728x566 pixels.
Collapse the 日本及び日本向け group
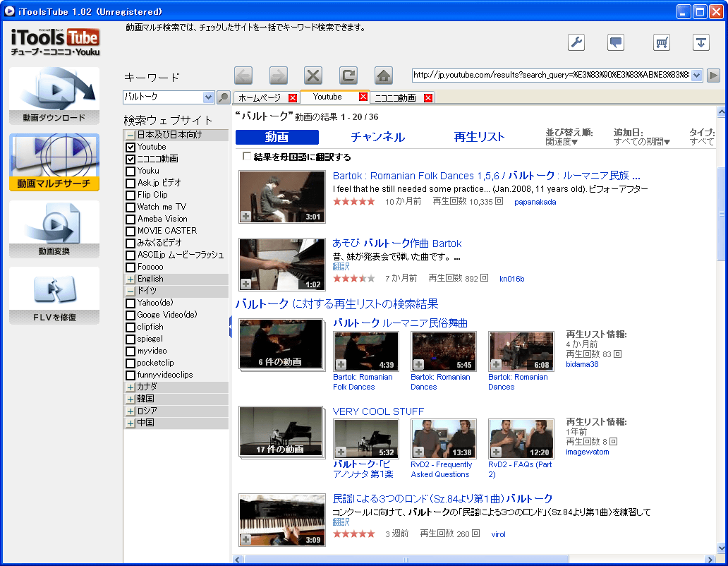point(131,135)
